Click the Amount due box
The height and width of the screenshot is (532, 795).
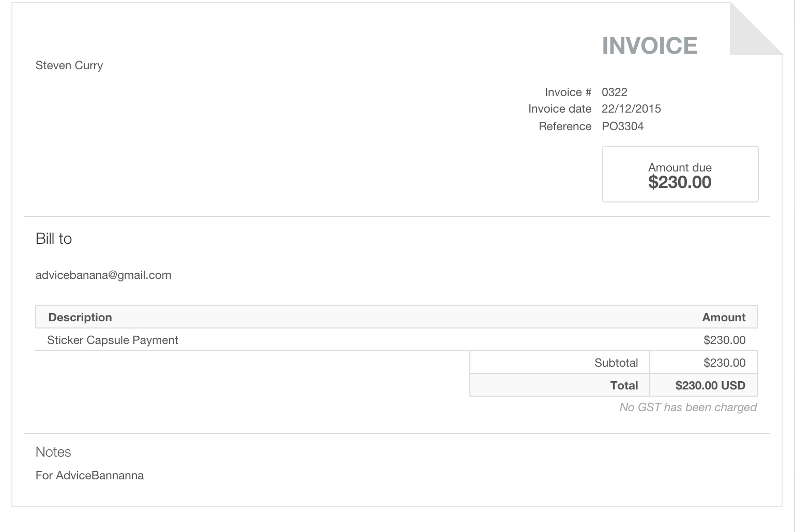click(x=679, y=175)
